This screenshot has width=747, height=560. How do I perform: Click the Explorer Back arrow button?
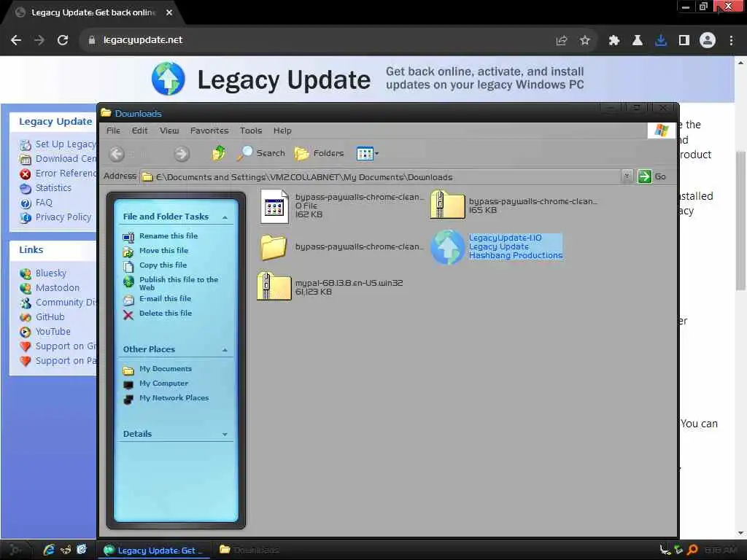117,153
